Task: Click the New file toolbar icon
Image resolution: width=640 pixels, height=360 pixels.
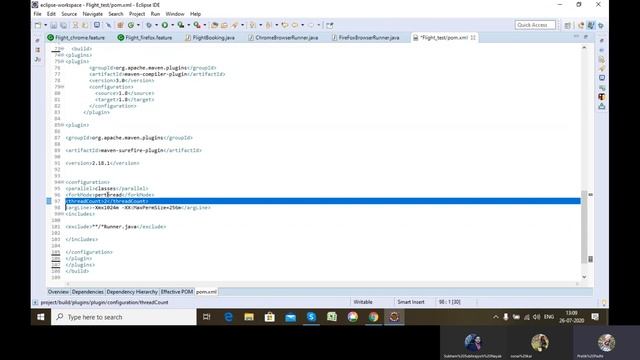Action: pyautogui.click(x=38, y=25)
